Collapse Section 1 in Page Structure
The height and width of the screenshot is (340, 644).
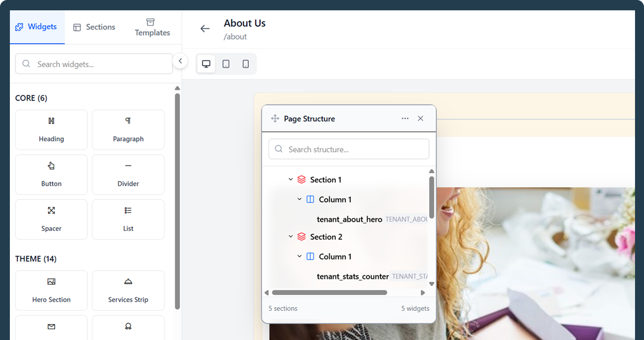(291, 180)
